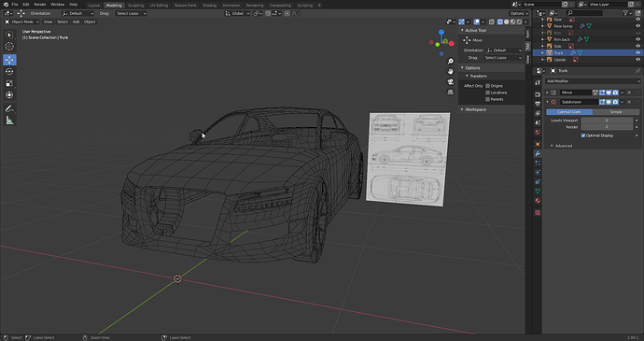Choose the Measure tool
644x341 pixels.
coord(9,121)
